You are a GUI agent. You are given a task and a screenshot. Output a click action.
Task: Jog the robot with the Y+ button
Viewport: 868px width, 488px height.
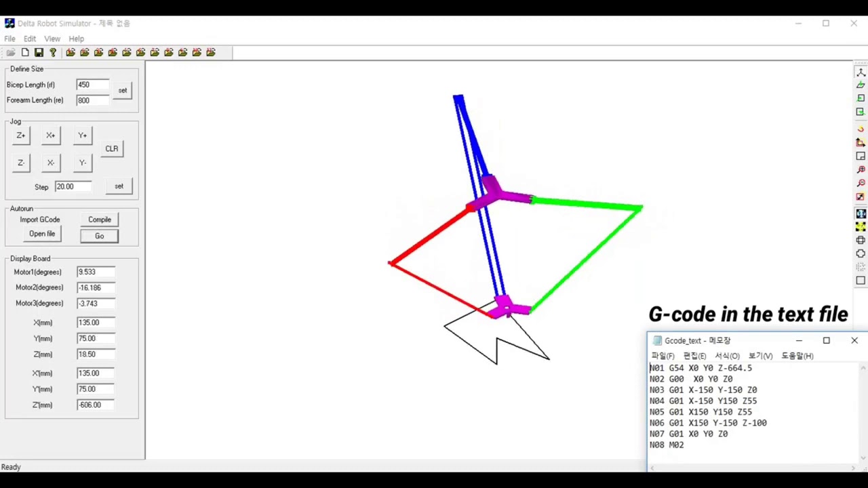[83, 136]
